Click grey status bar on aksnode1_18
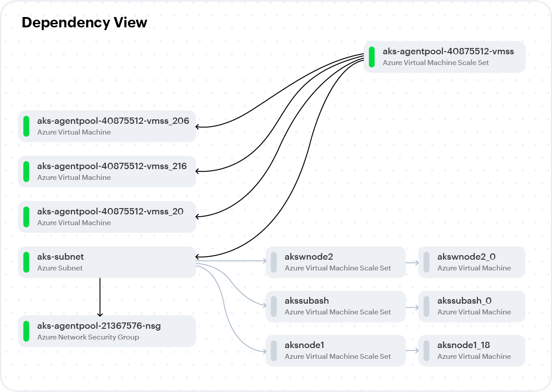Screen dimensions: 552x392 point(426,351)
